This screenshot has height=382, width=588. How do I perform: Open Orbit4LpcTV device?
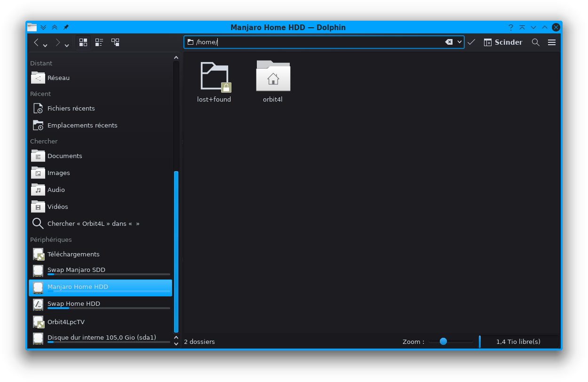(100, 322)
